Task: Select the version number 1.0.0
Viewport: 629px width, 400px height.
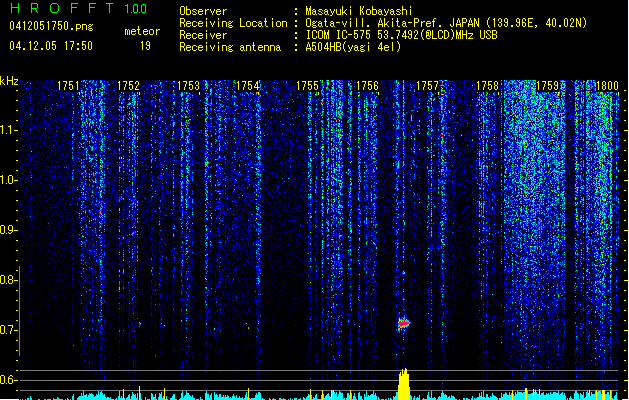Action: pyautogui.click(x=136, y=9)
